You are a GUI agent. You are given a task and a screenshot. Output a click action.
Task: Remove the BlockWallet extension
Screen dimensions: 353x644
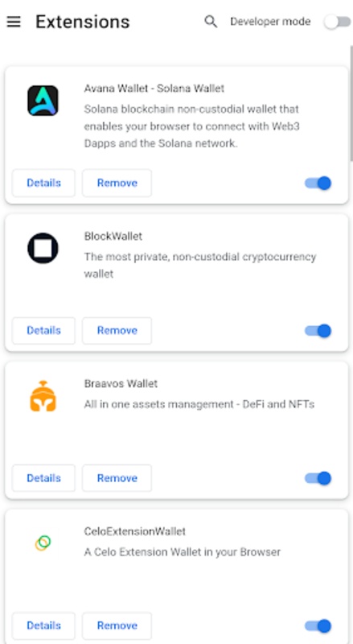pyautogui.click(x=117, y=331)
